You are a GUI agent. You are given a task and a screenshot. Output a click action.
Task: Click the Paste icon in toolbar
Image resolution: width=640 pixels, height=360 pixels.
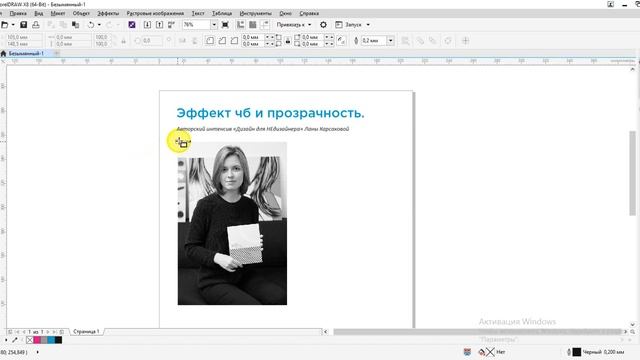76,25
